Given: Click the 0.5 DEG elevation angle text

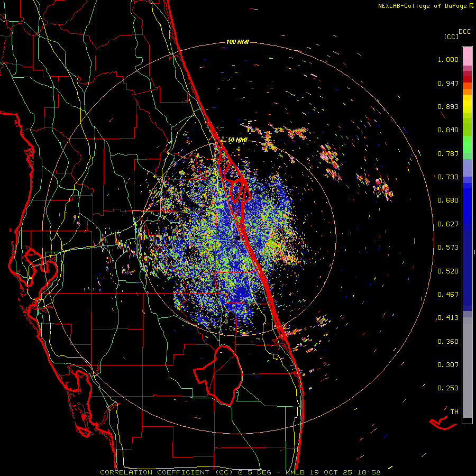Looking at the screenshot, I should (255, 472).
